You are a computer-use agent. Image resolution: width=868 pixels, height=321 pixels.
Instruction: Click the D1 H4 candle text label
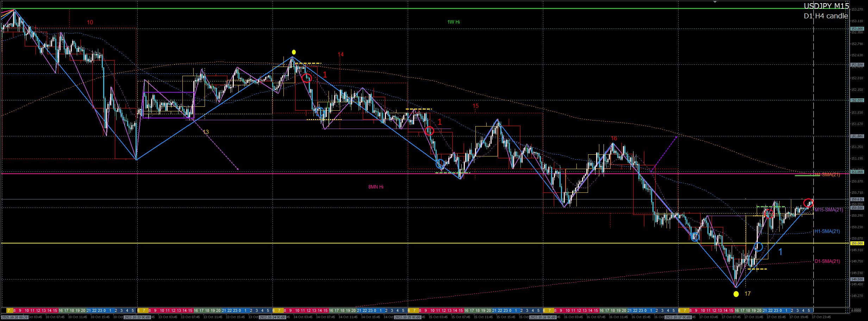[x=825, y=16]
